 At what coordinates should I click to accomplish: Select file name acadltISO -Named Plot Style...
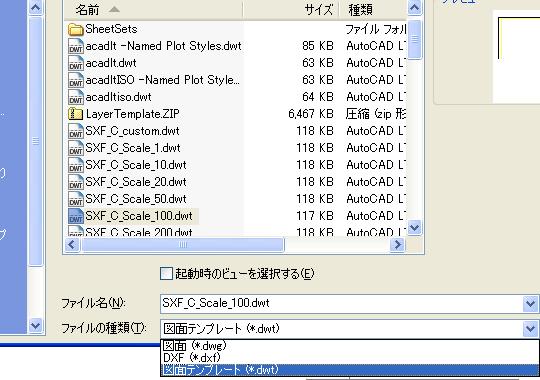coord(163,80)
